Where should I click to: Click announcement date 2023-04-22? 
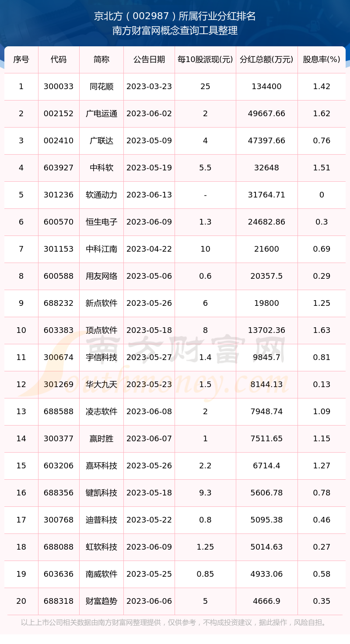[149, 249]
